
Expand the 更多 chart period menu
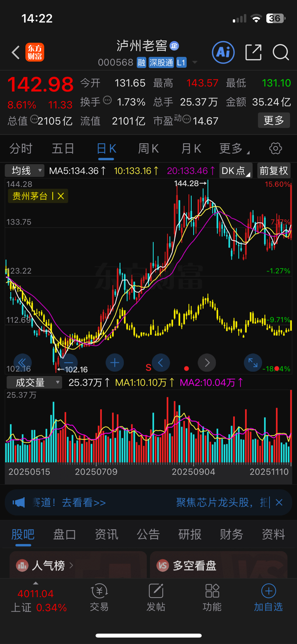(x=234, y=148)
